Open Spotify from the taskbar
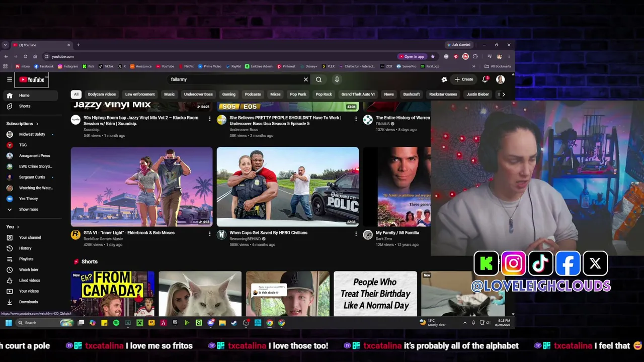644x362 pixels. 116,323
